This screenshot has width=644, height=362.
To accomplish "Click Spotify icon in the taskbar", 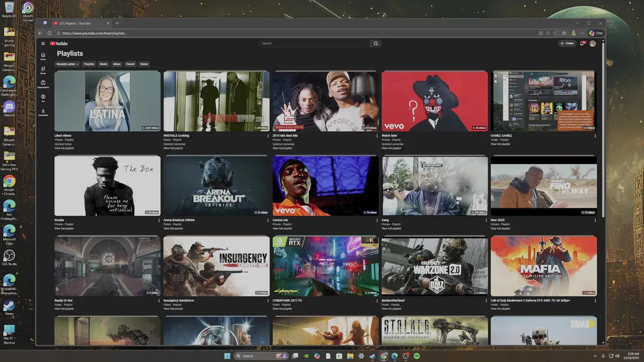I will tap(417, 356).
